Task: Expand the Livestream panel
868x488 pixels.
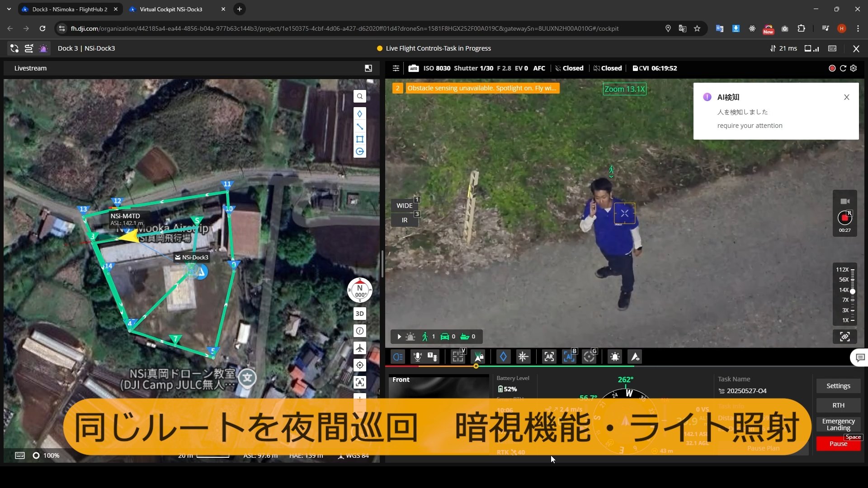Action: [x=368, y=68]
